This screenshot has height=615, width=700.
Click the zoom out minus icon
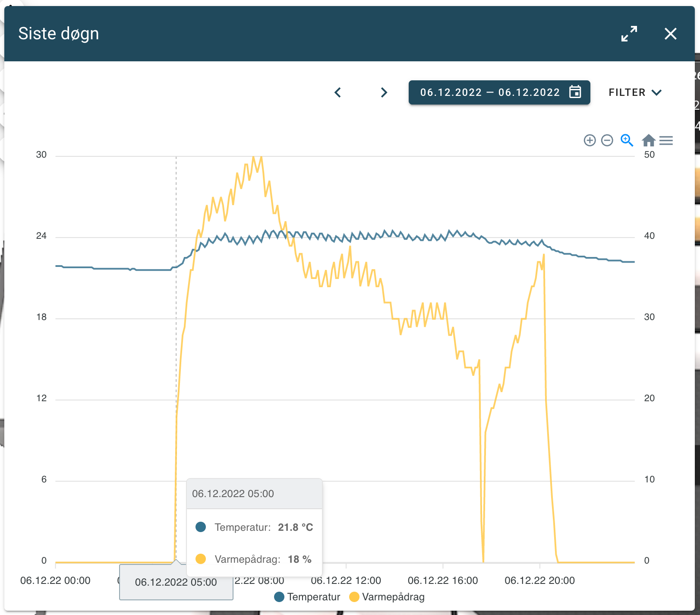607,140
